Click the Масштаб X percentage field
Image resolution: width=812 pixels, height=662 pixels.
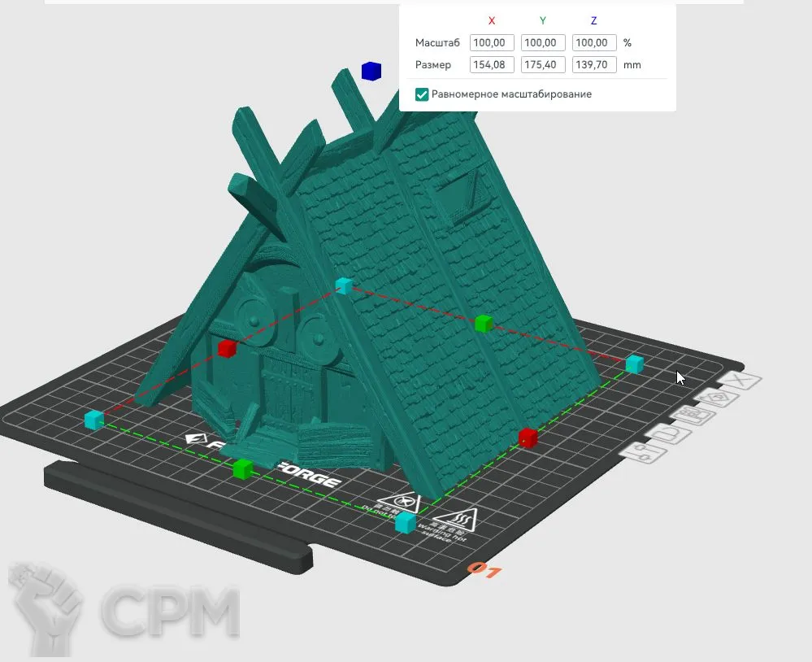click(x=492, y=42)
